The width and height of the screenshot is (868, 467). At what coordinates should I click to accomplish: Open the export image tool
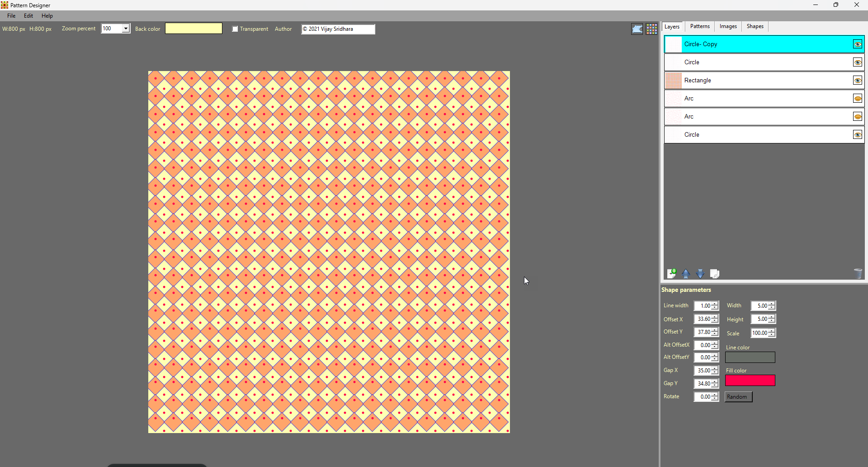[x=637, y=29]
